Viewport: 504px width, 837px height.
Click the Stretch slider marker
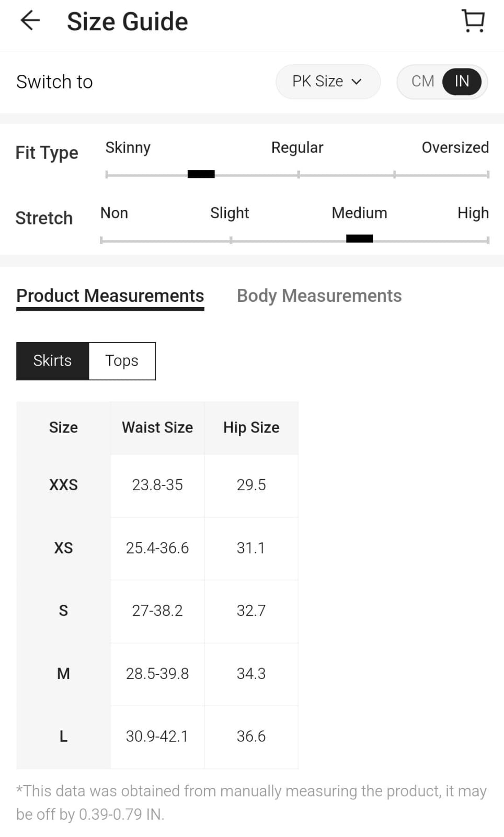point(360,239)
